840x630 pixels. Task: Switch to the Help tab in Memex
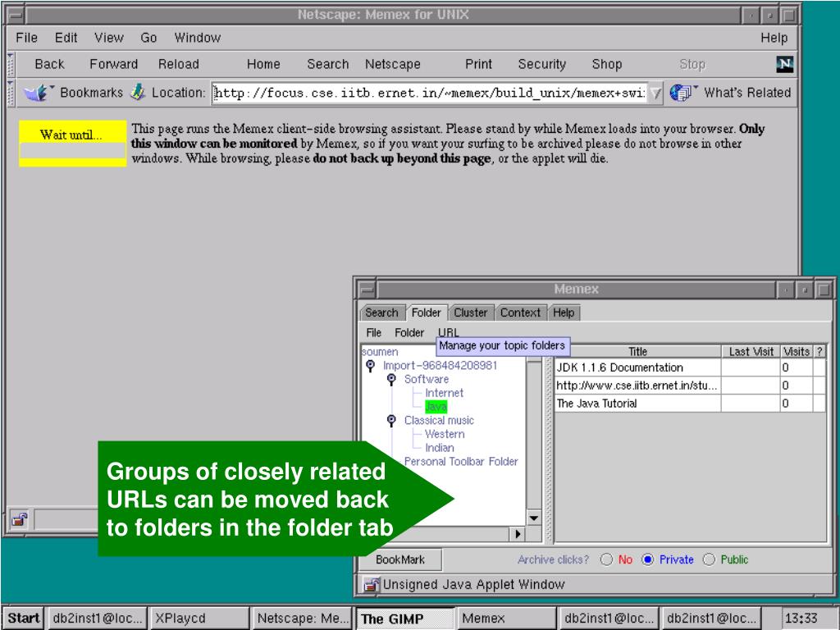(x=564, y=313)
